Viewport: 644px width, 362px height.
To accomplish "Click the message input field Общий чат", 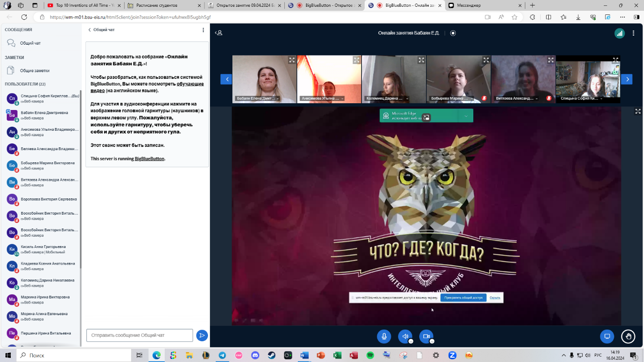I will coord(139,335).
